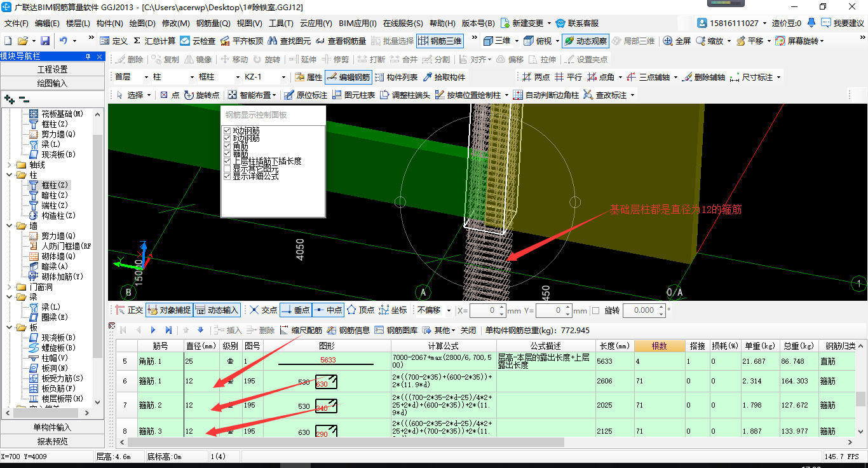
Task: Click 全屏 full screen tool
Action: [x=677, y=41]
